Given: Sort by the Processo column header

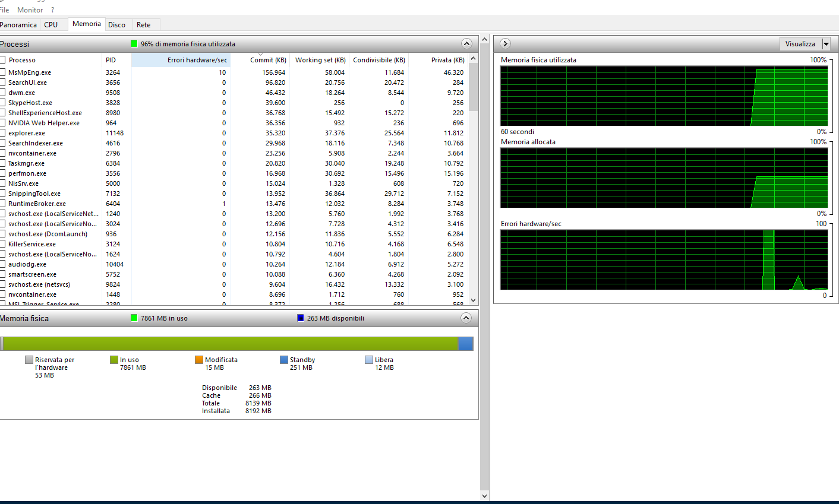Looking at the screenshot, I should [53, 60].
